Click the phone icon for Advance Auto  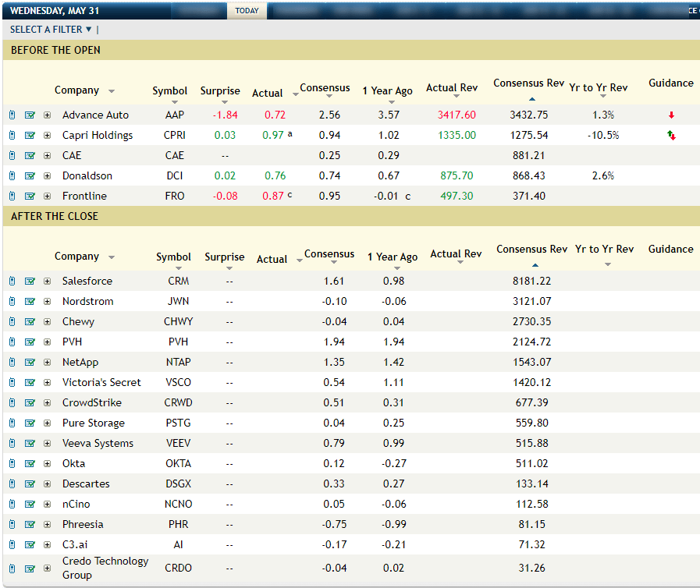[x=12, y=115]
